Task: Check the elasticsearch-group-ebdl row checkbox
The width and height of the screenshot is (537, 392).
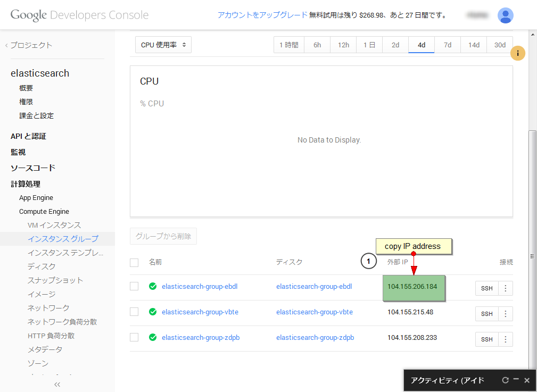Action: [134, 286]
